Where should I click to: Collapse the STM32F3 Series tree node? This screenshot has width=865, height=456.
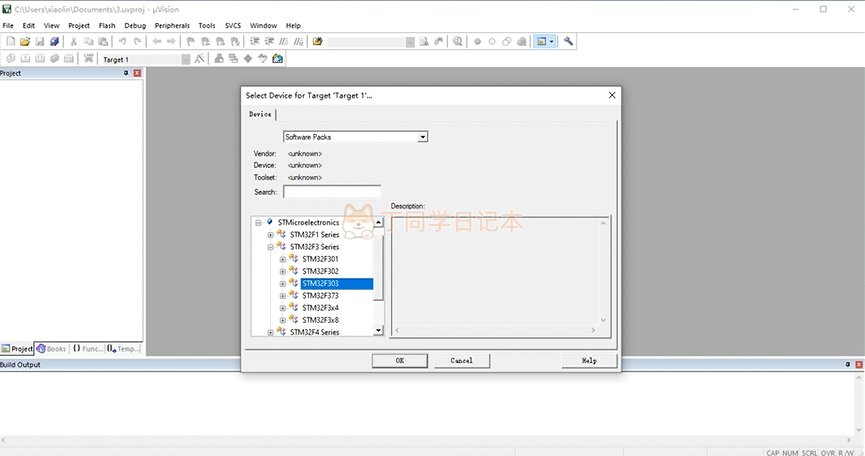point(270,246)
